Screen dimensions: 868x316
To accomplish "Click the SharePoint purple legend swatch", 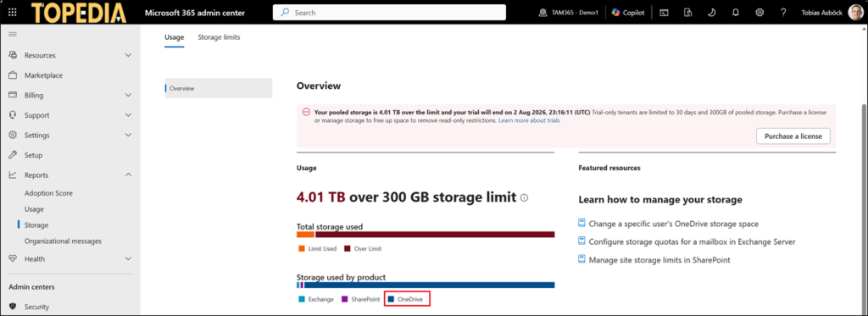I will (x=344, y=299).
